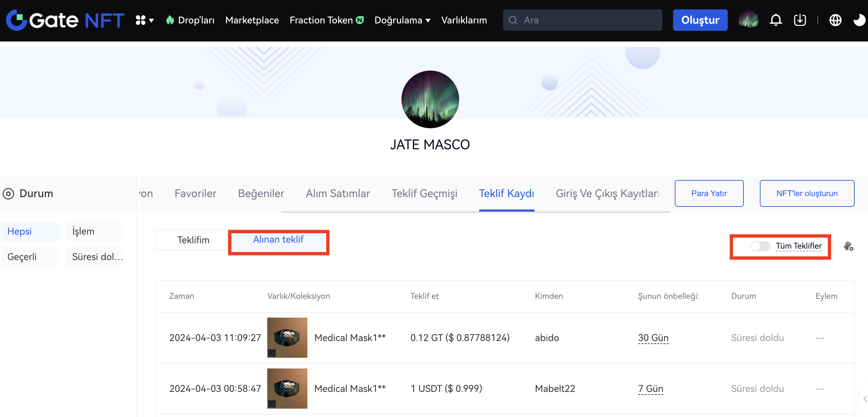868x417 pixels.
Task: Open the first Medical Mask1** thumbnail
Action: point(287,337)
